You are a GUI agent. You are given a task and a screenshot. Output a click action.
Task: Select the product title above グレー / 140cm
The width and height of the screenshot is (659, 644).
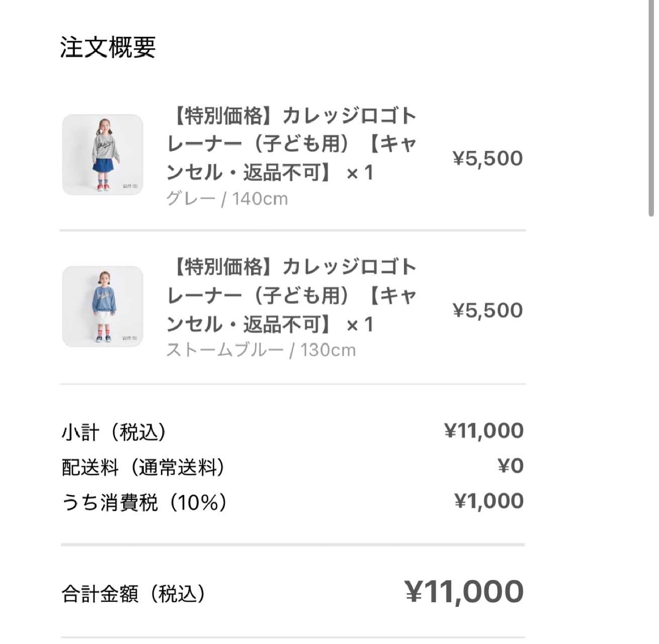[292, 144]
